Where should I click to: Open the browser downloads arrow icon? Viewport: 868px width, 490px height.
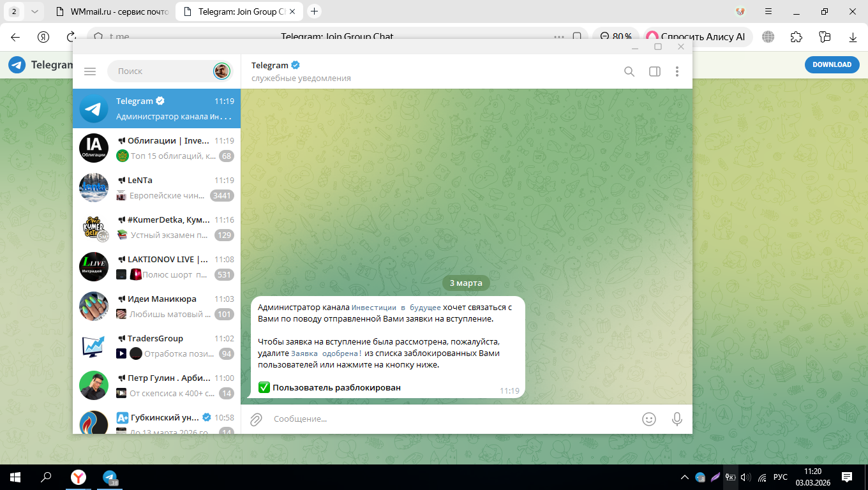853,37
